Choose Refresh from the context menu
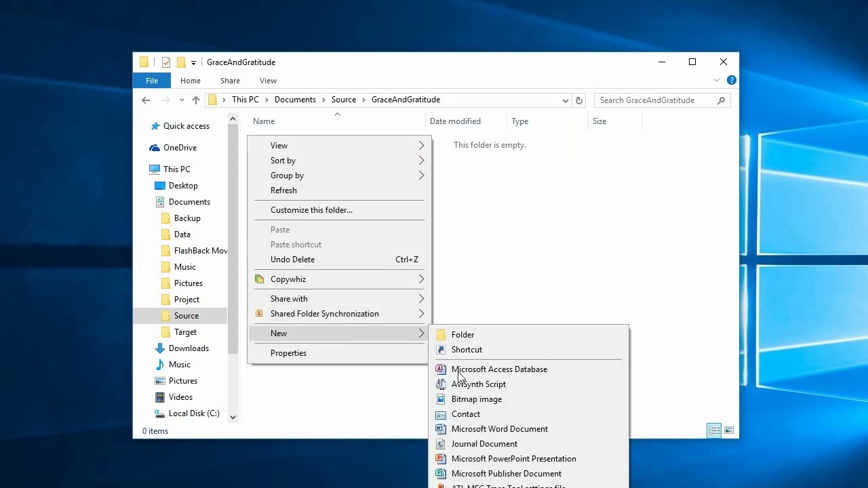 [x=339, y=190]
